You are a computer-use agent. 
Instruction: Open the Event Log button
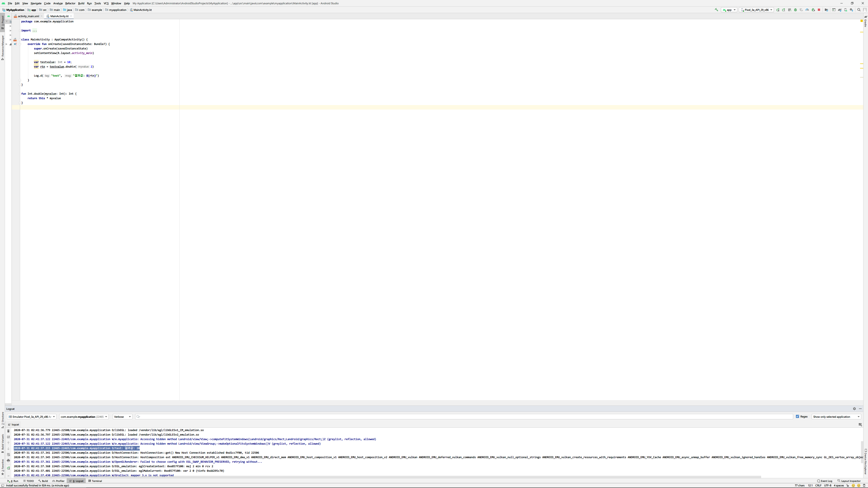click(825, 481)
